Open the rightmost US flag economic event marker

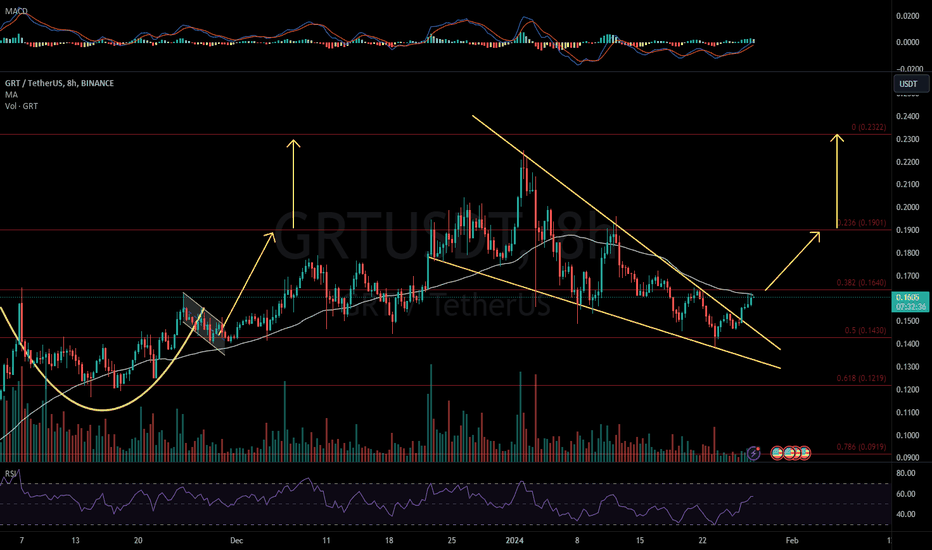pos(804,453)
